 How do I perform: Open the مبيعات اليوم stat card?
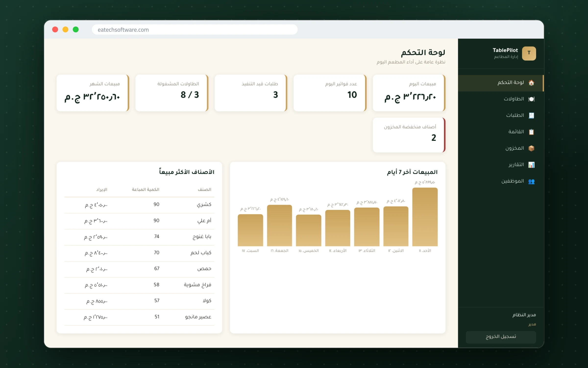[x=409, y=93]
